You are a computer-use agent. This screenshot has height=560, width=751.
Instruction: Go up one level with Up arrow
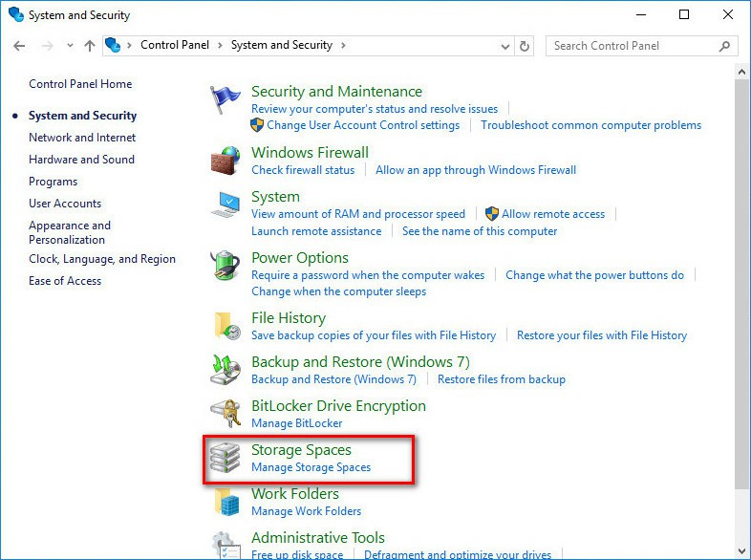pyautogui.click(x=90, y=46)
